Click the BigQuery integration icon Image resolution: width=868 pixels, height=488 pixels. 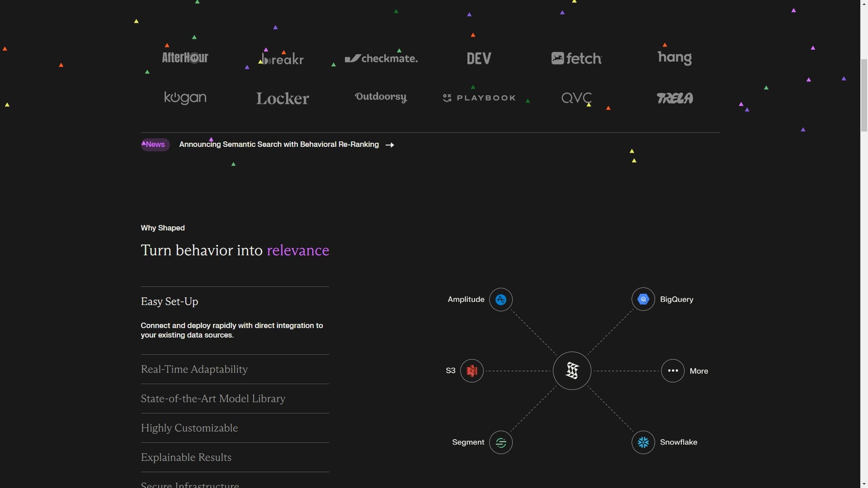point(643,299)
